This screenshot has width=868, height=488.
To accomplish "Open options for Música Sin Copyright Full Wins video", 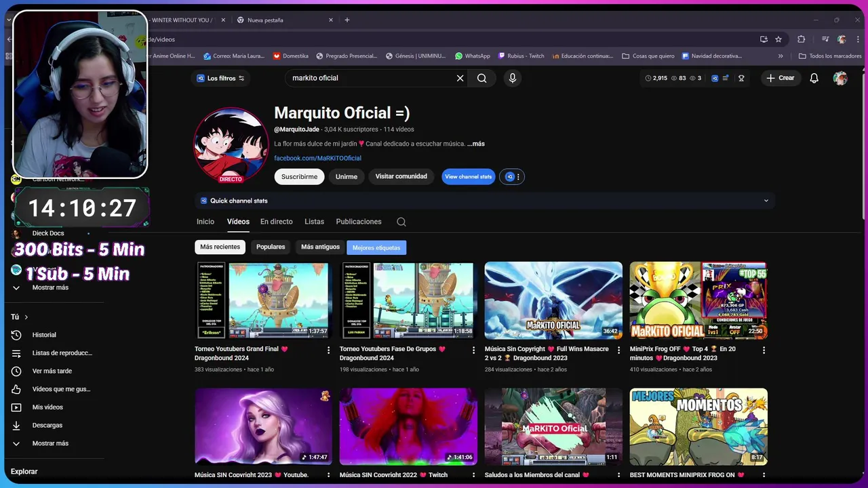I will (618, 350).
